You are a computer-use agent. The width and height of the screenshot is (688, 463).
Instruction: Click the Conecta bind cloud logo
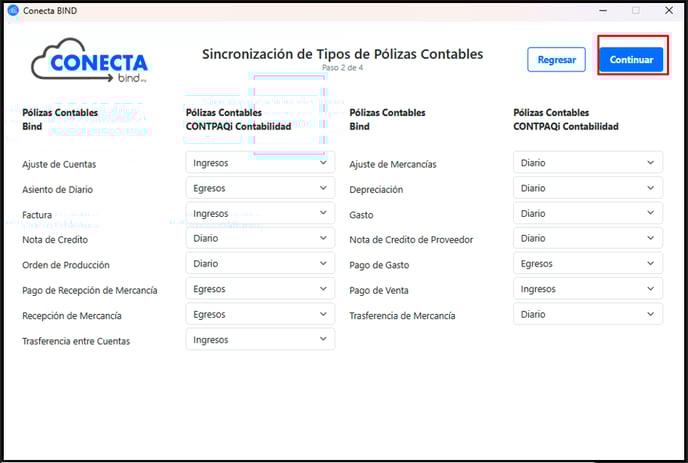(90, 60)
